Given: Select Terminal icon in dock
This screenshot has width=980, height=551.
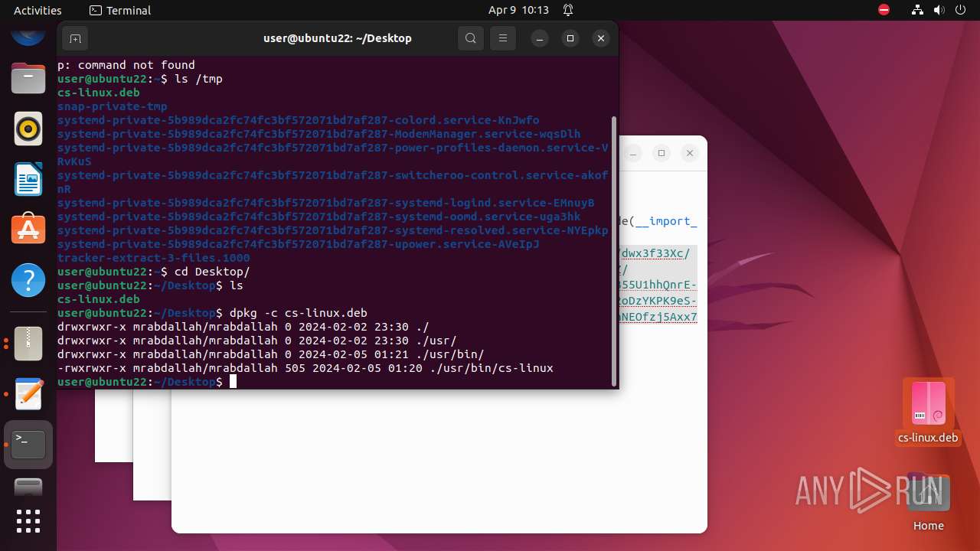Looking at the screenshot, I should [28, 445].
